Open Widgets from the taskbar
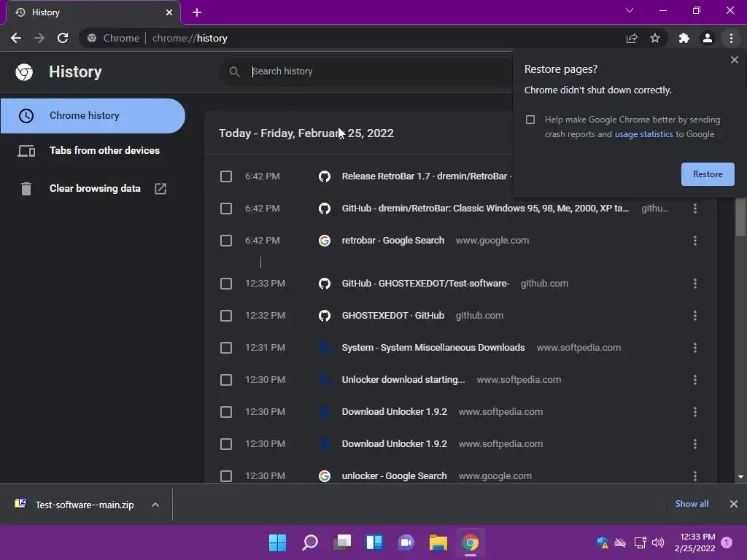The width and height of the screenshot is (747, 560). [x=374, y=542]
